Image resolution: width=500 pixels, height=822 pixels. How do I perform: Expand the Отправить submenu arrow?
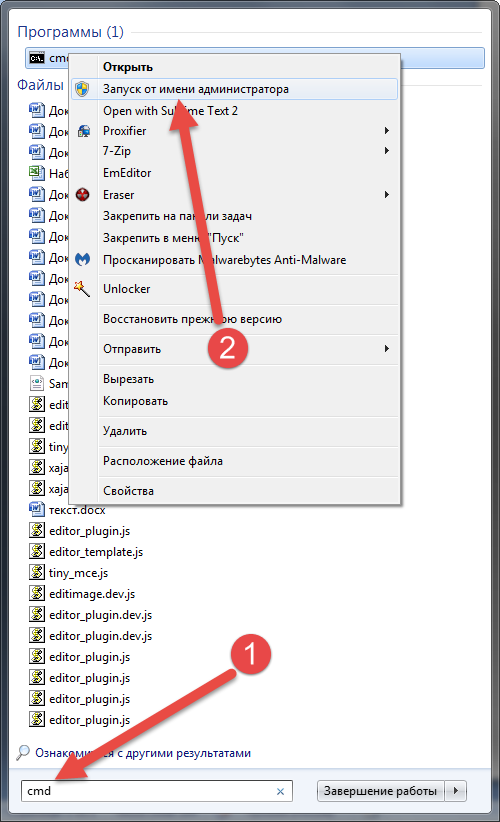pyautogui.click(x=387, y=349)
